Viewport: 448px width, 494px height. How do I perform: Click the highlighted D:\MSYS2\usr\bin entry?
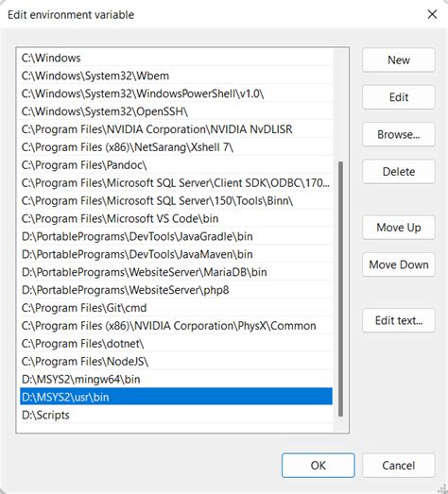point(176,397)
